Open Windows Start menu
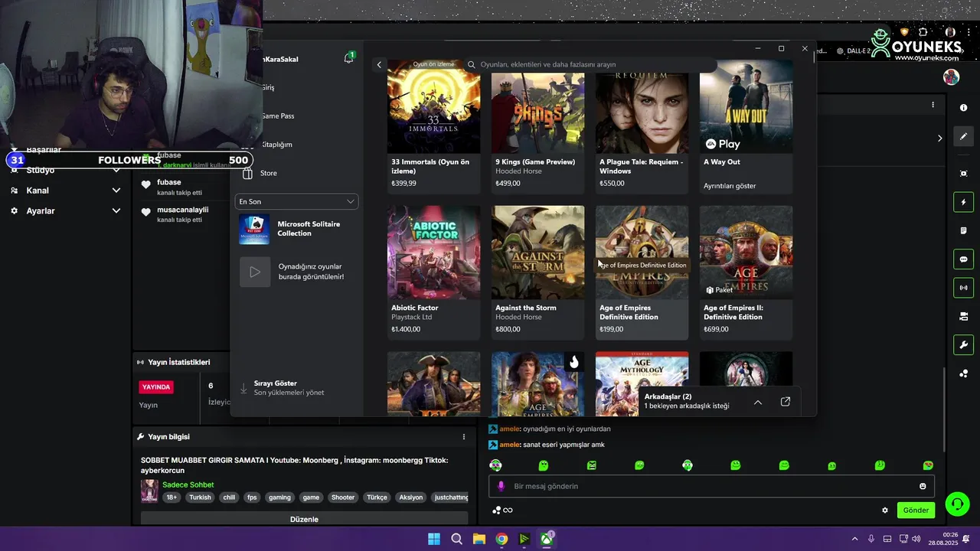 [x=434, y=539]
